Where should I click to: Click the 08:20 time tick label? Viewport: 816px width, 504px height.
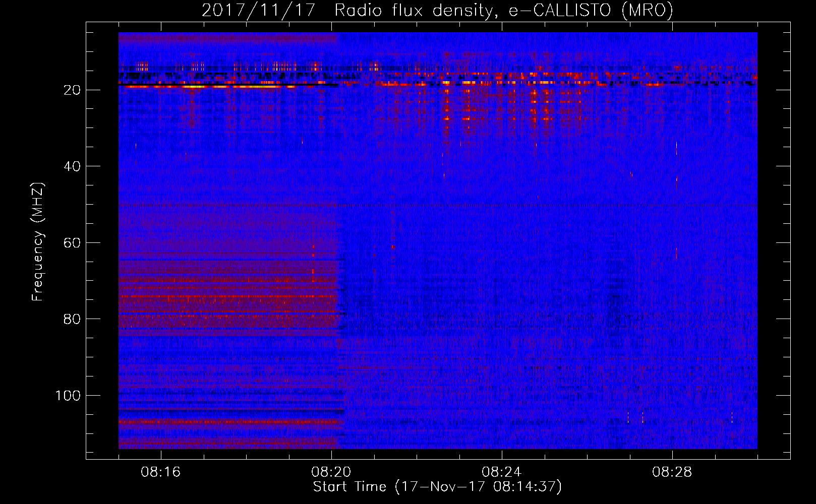pos(331,472)
